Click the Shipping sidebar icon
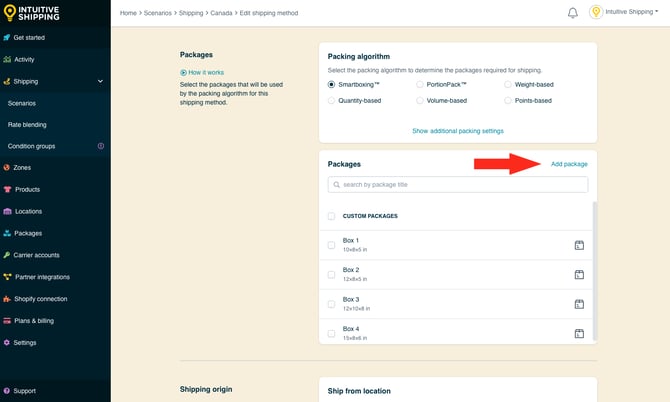670x402 pixels. (x=6, y=81)
